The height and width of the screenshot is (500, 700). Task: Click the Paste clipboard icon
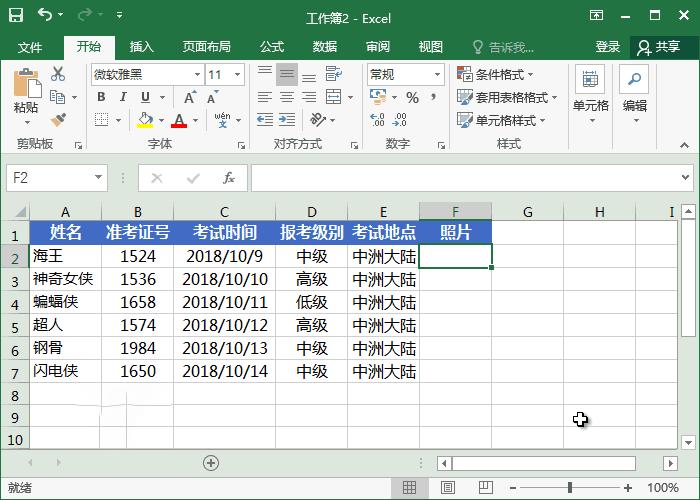(27, 83)
